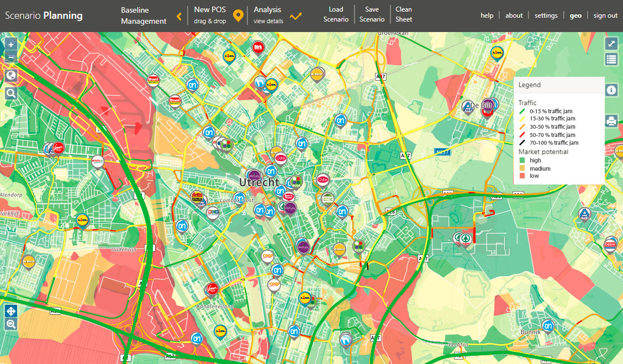The height and width of the screenshot is (364, 623).
Task: Click Clean Sheet
Action: [404, 14]
